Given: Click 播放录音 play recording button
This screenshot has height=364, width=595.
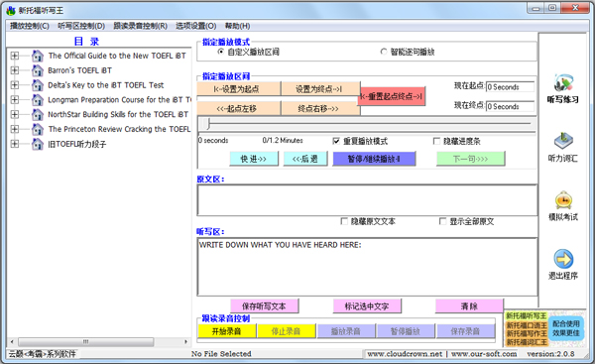Looking at the screenshot, I should point(346,331).
